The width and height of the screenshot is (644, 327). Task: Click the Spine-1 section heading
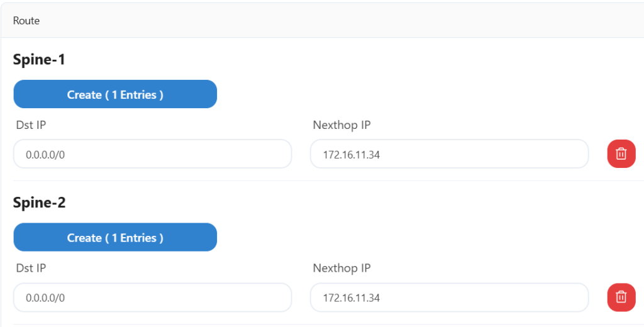coord(39,60)
